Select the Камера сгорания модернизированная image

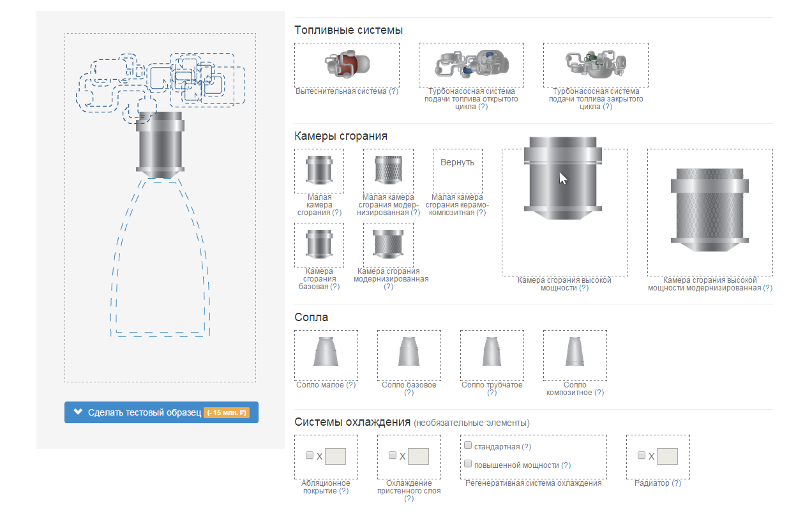(388, 244)
